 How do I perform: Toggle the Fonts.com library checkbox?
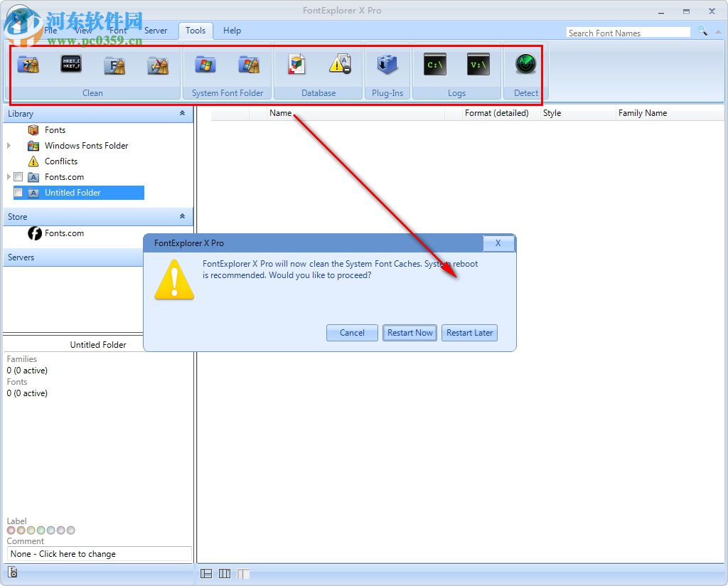18,176
